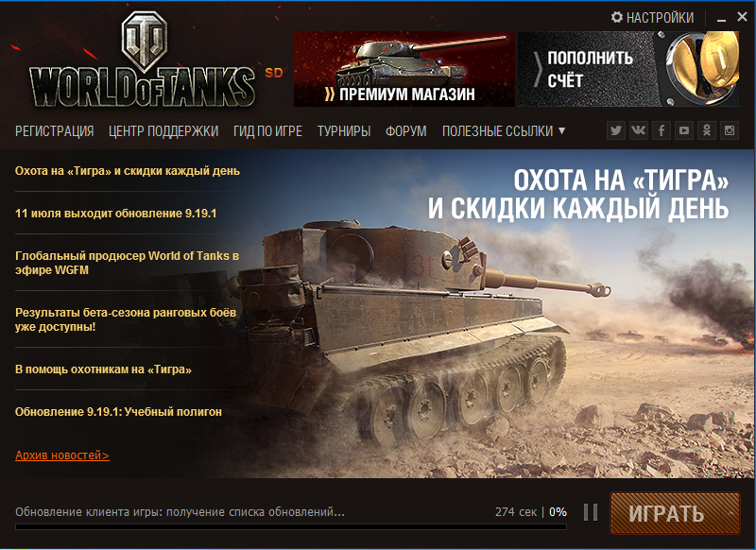
Task: Visit the ФОРУМ link
Action: [406, 131]
